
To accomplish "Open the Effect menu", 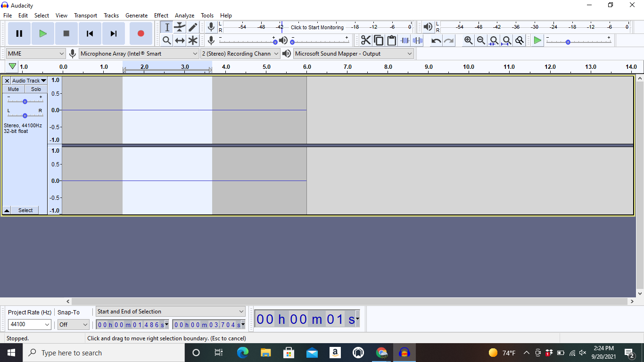I will [x=161, y=15].
